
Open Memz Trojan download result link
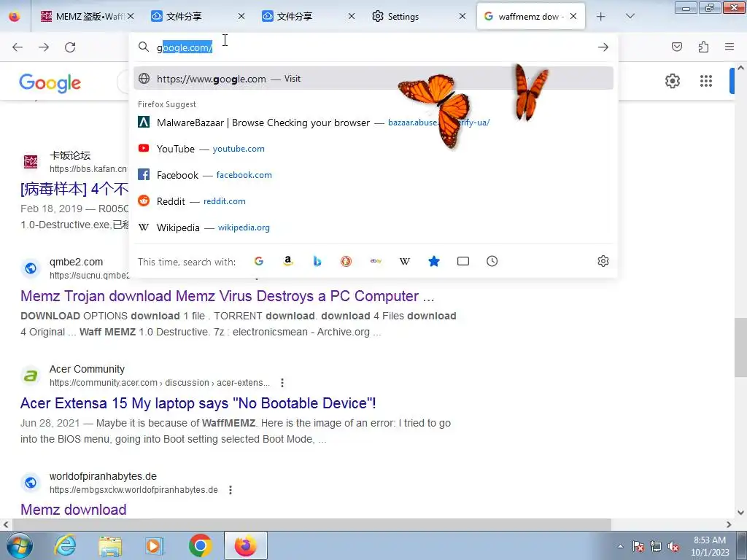[228, 296]
